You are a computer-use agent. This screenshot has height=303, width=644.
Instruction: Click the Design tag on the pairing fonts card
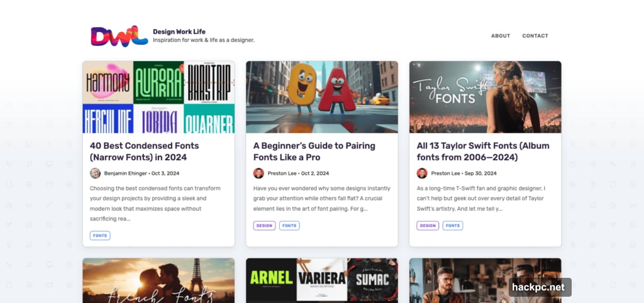(264, 226)
